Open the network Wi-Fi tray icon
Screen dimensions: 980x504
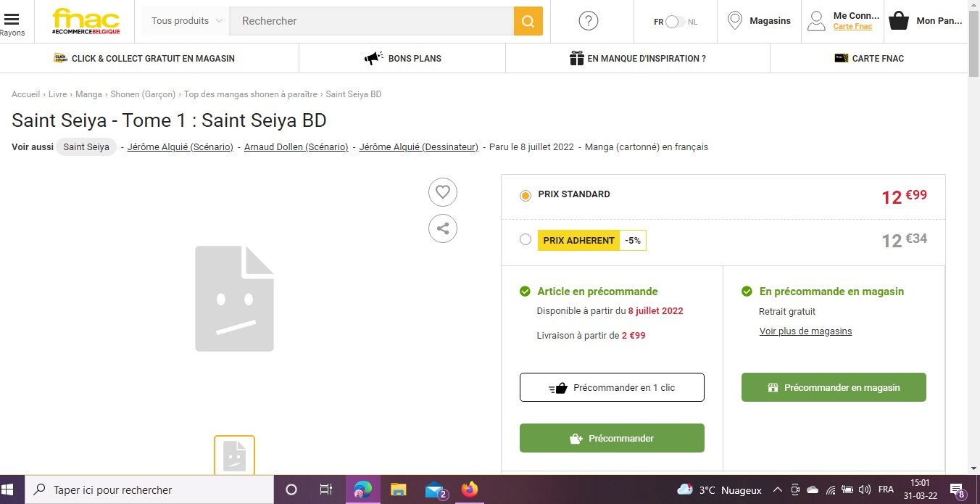830,490
